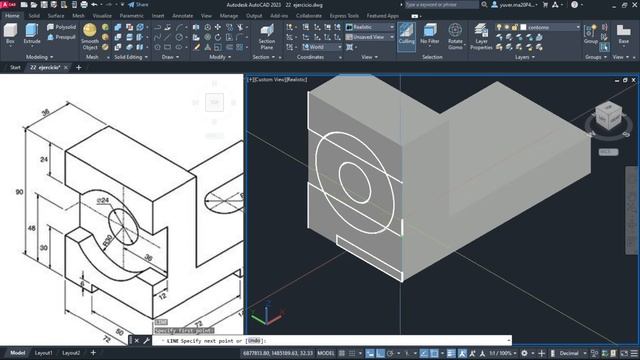Switch to Layout2 tab

pyautogui.click(x=71, y=353)
